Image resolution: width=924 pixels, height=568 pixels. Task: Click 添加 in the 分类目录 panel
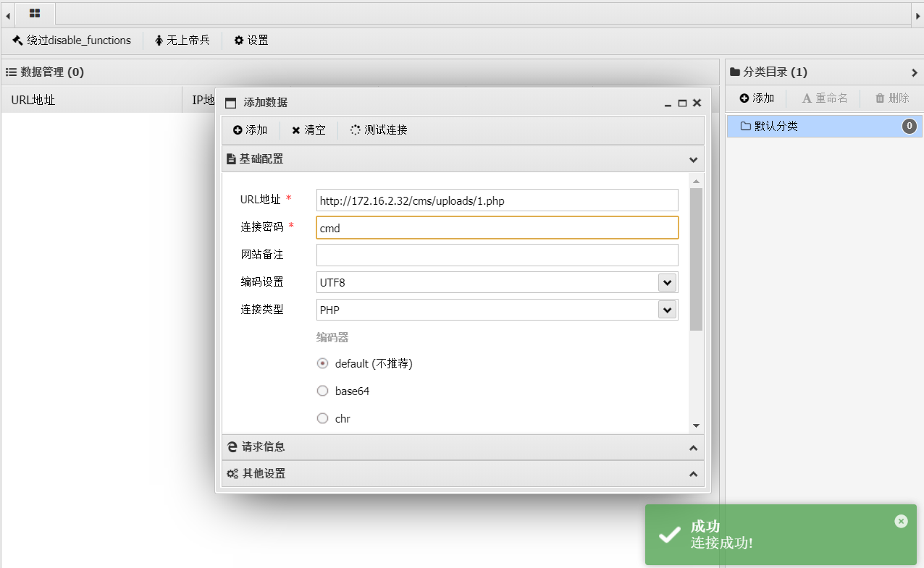757,98
